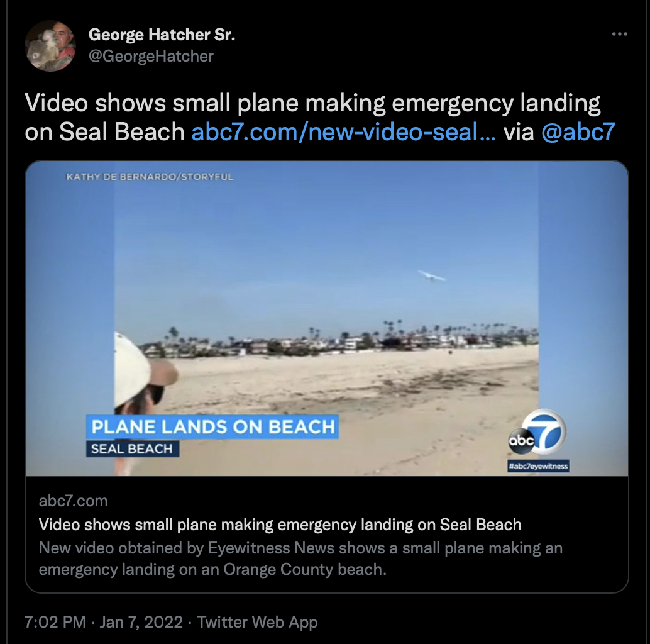Open the link card headline about Seal Beach

click(280, 525)
